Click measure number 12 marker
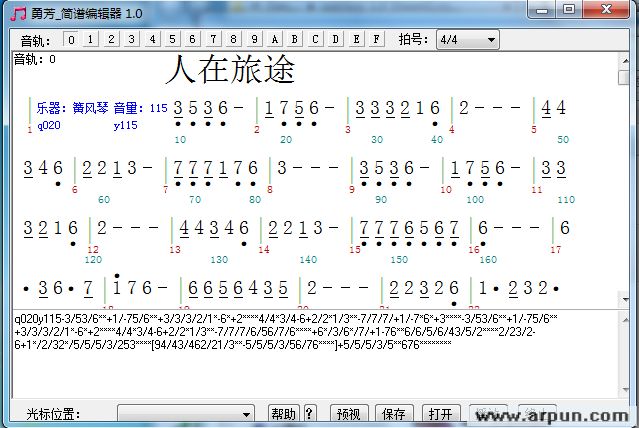The height and width of the screenshot is (428, 639). (93, 249)
